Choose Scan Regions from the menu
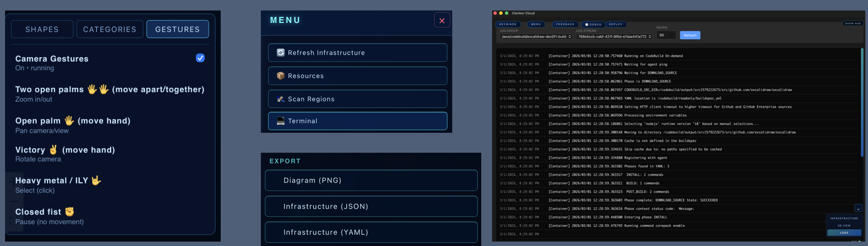This screenshot has height=246, width=868. coord(357,99)
